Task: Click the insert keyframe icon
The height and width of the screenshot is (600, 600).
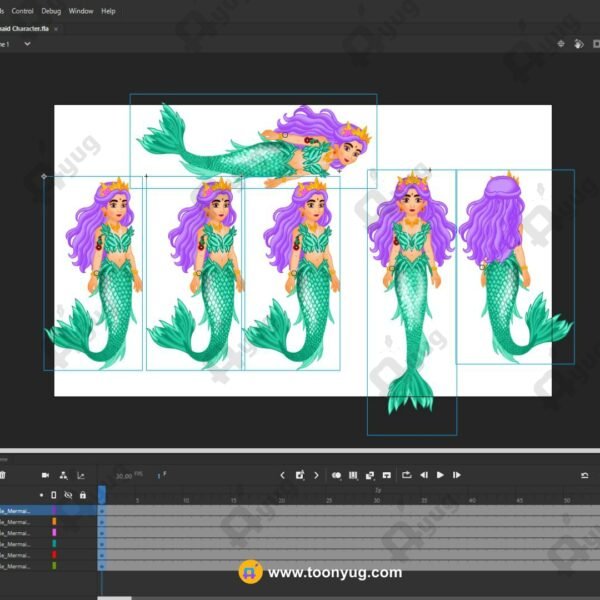Action: click(x=299, y=475)
